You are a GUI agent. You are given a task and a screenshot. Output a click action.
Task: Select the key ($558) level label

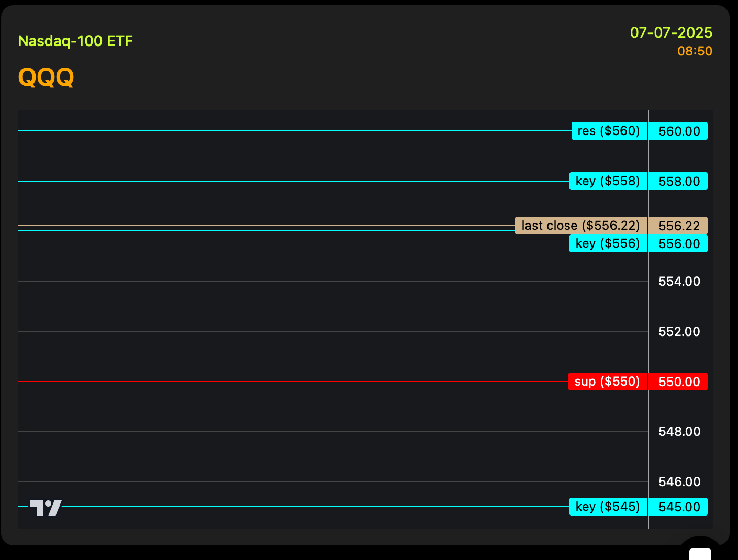coord(608,181)
